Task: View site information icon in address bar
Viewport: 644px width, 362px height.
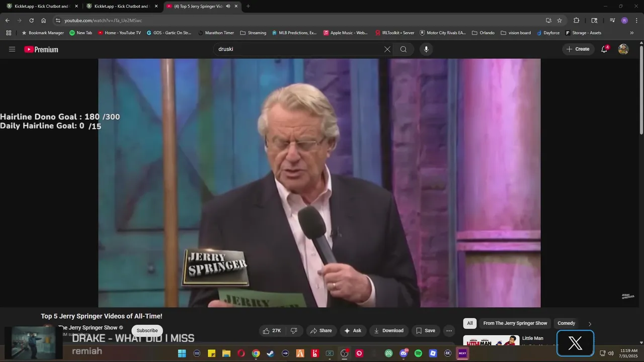Action: point(58,21)
